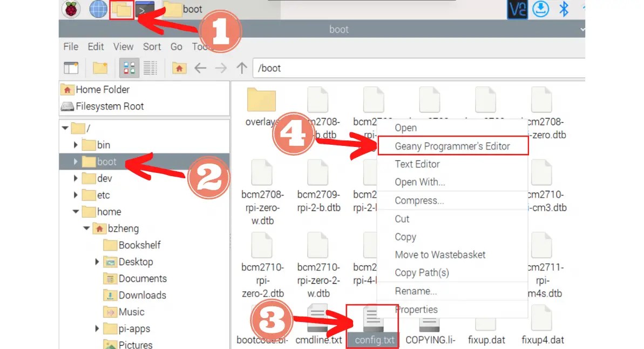644x349 pixels.
Task: Expand the dev folder node
Action: point(76,178)
